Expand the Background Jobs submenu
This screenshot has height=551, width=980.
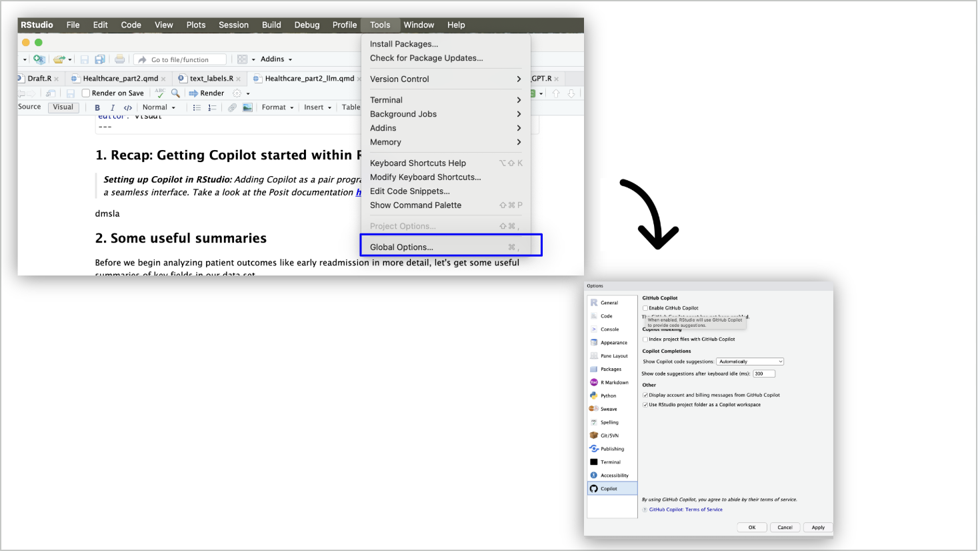click(x=445, y=114)
